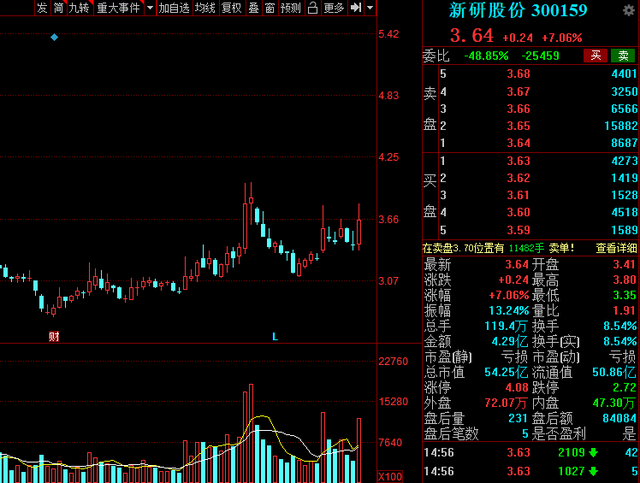The image size is (640, 483).
Task: Open settings gear beside 新研股份 300159
Action: coord(629,10)
